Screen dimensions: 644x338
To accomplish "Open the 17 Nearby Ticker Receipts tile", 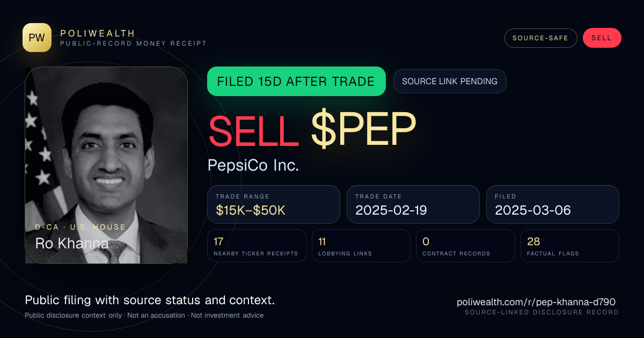I will (257, 246).
